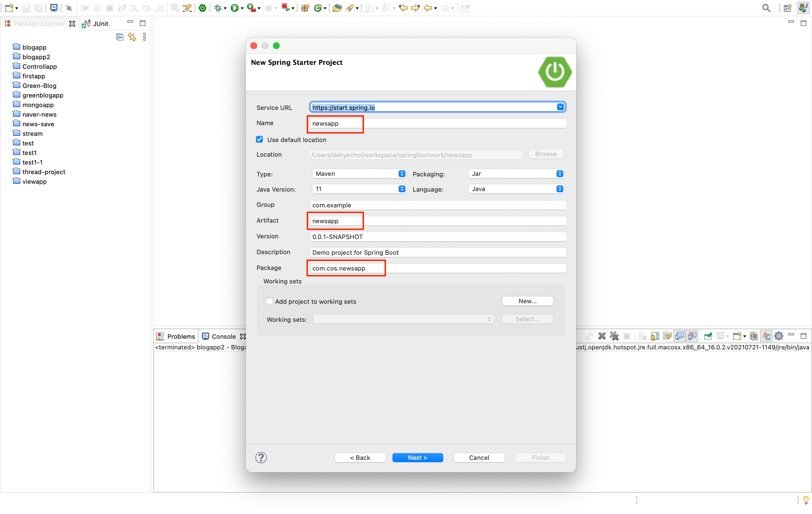Click the toolbar Search flashlight icon
Image resolution: width=812 pixels, height=514 pixels.
350,8
